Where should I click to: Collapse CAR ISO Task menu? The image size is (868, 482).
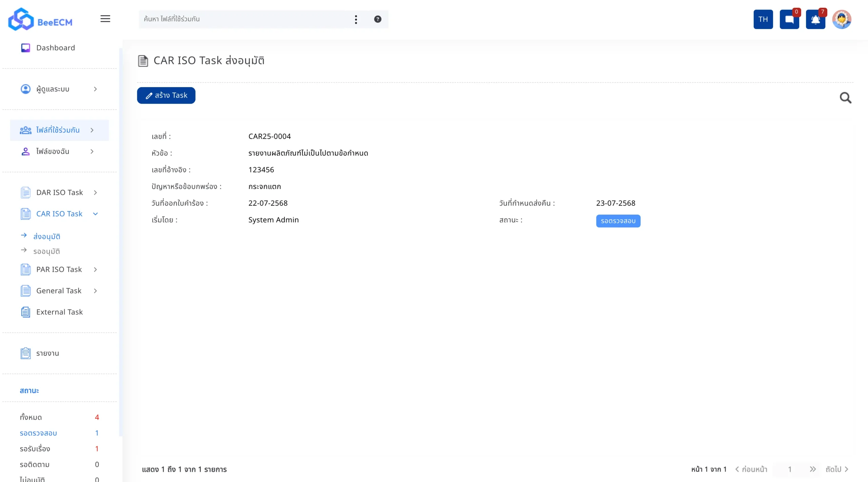(x=59, y=214)
